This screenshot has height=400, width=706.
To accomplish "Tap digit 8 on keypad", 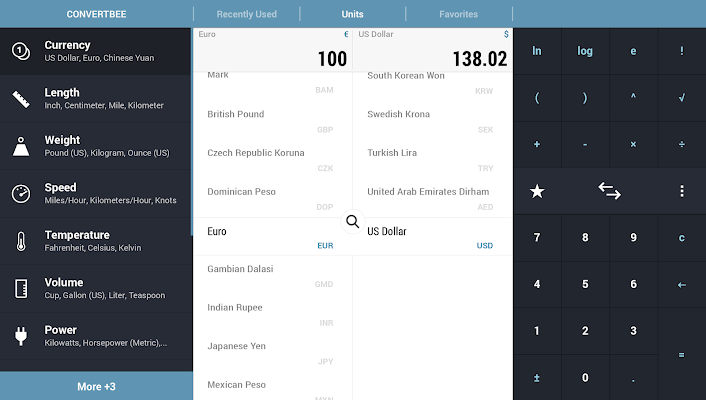I will click(x=585, y=238).
